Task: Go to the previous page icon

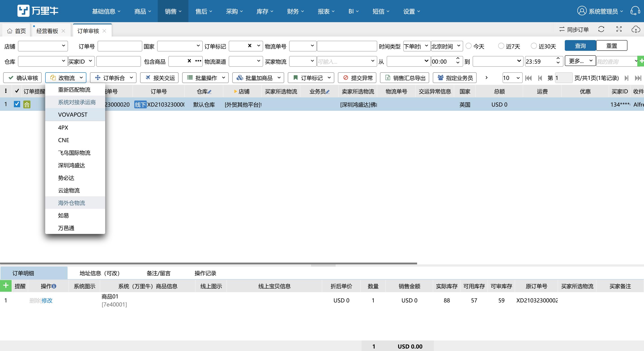Action: point(540,78)
